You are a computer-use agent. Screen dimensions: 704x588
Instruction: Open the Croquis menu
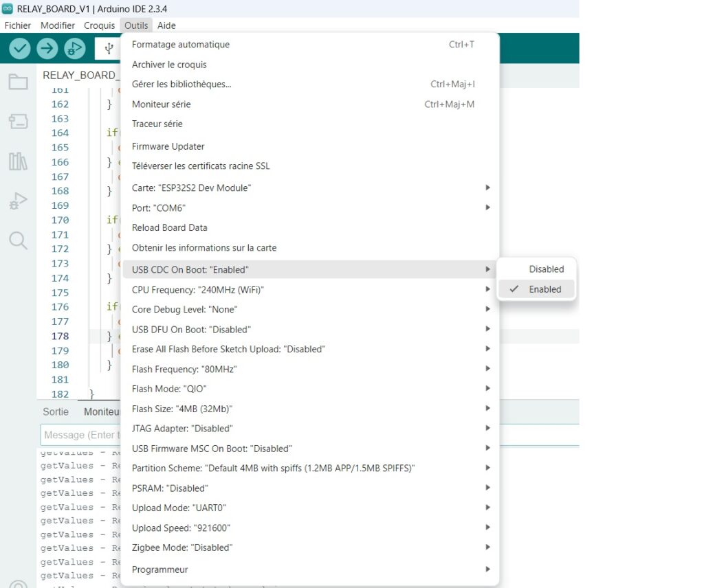point(99,25)
